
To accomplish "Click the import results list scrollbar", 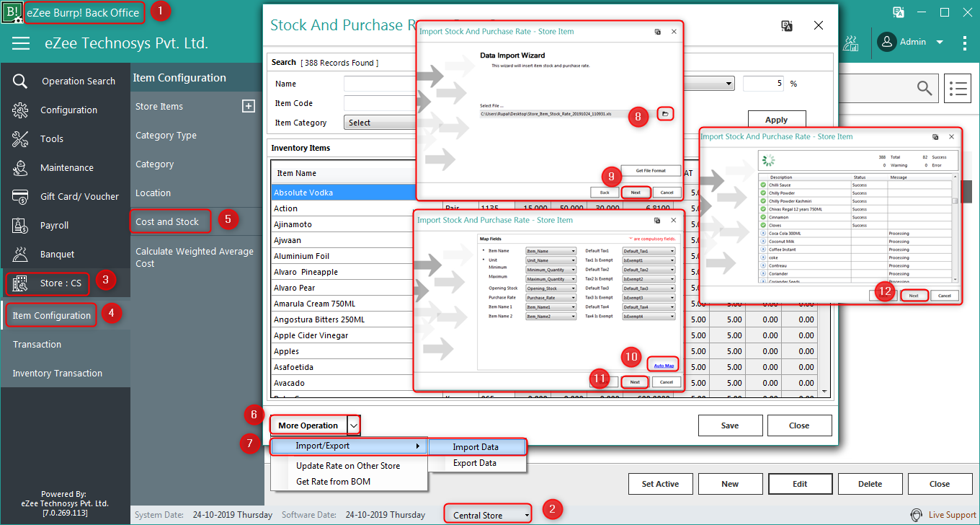I will 955,227.
